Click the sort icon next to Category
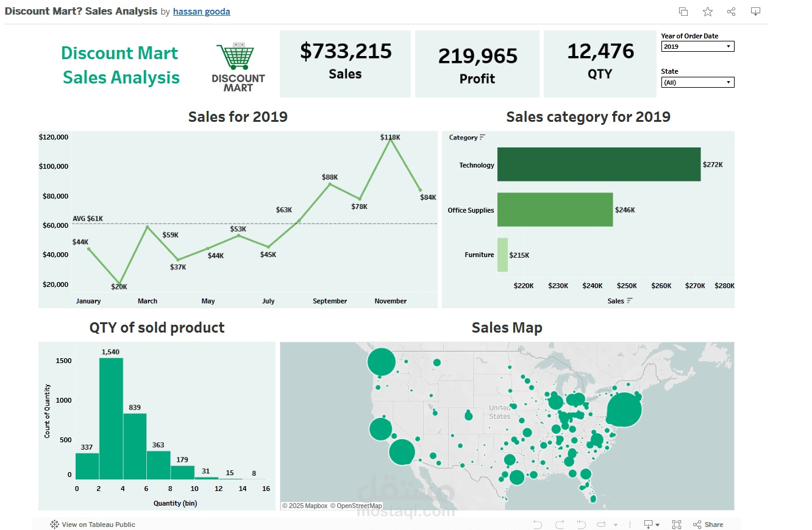812x530 pixels. (482, 138)
